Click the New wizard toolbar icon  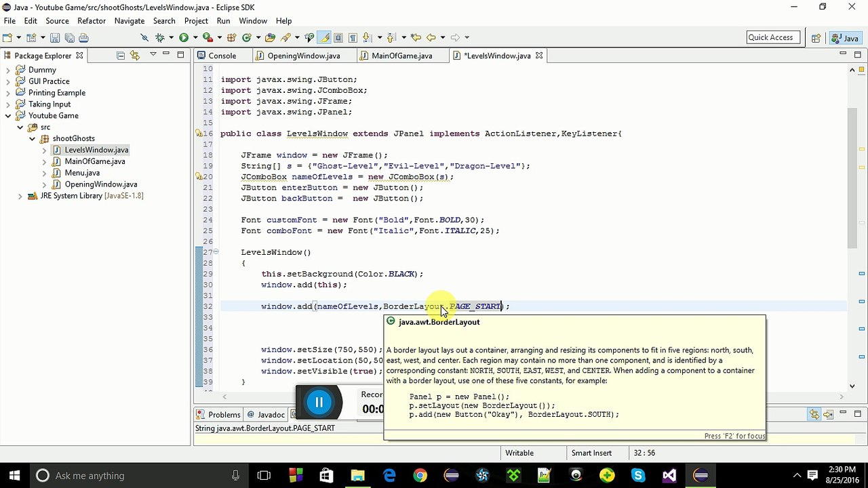(x=7, y=37)
